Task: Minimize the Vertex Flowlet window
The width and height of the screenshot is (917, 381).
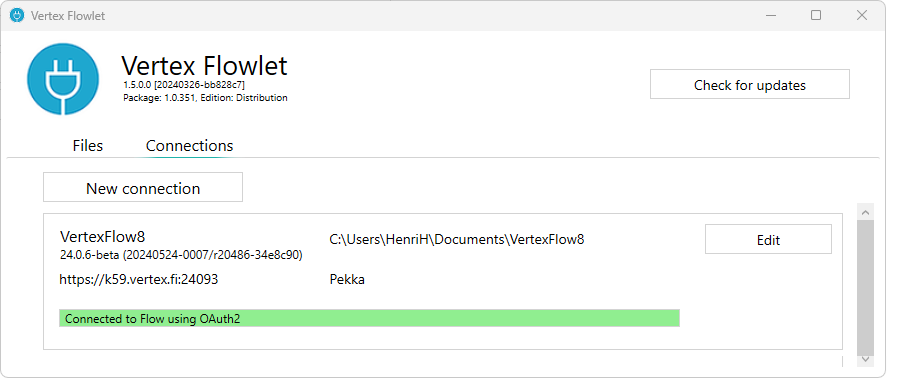Action: [x=770, y=15]
